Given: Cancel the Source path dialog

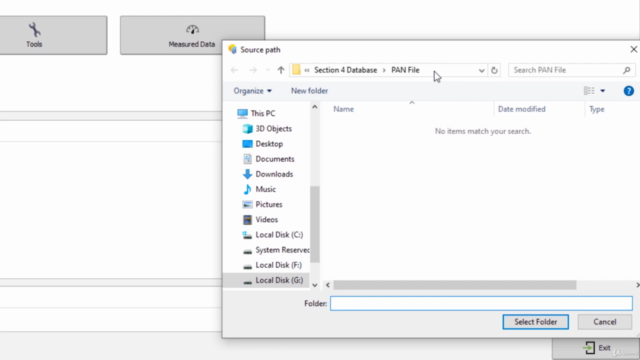Looking at the screenshot, I should (604, 322).
